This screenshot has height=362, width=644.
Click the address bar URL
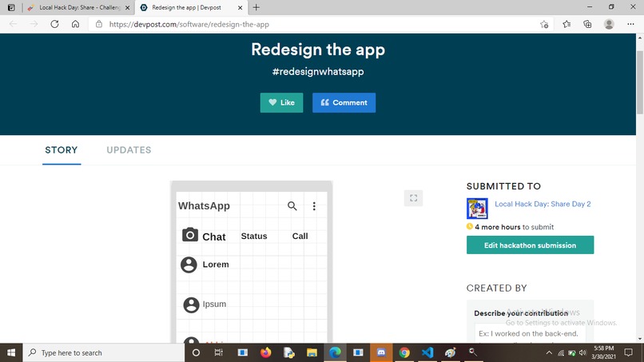(x=189, y=24)
